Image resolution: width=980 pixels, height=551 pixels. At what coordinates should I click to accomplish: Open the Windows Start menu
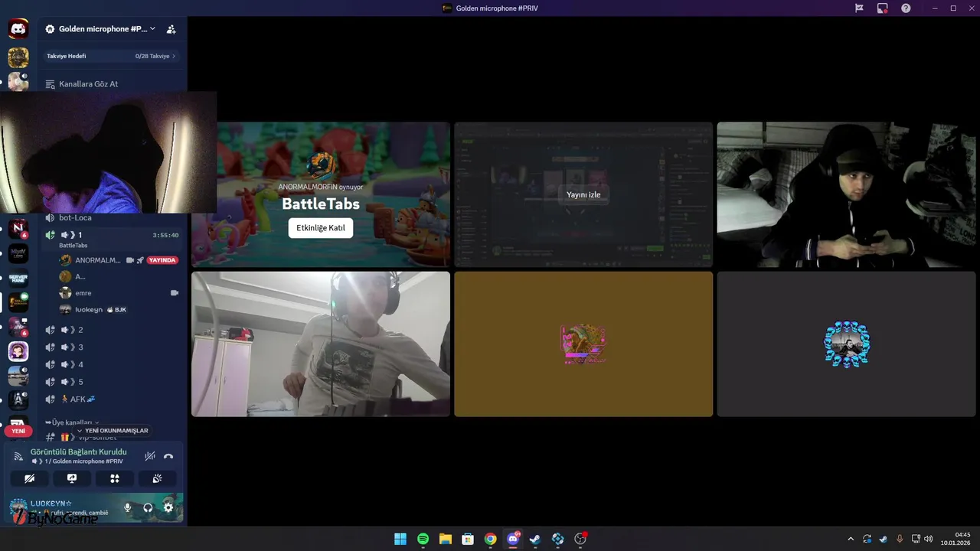click(400, 539)
